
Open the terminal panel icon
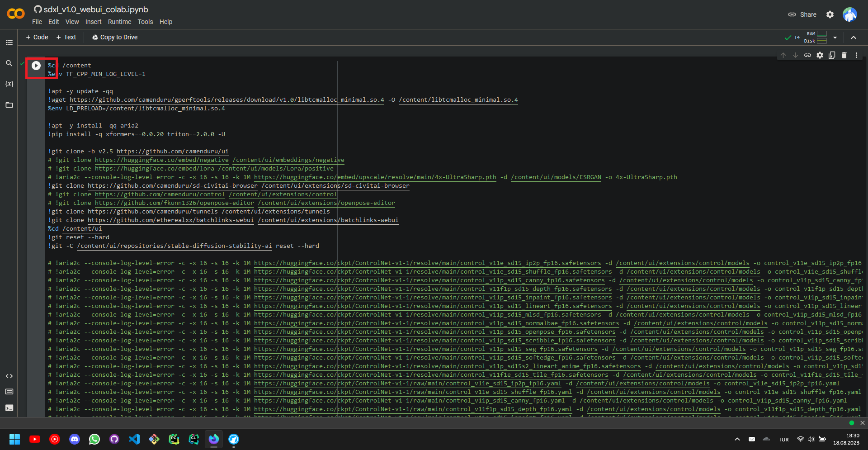[x=9, y=408]
